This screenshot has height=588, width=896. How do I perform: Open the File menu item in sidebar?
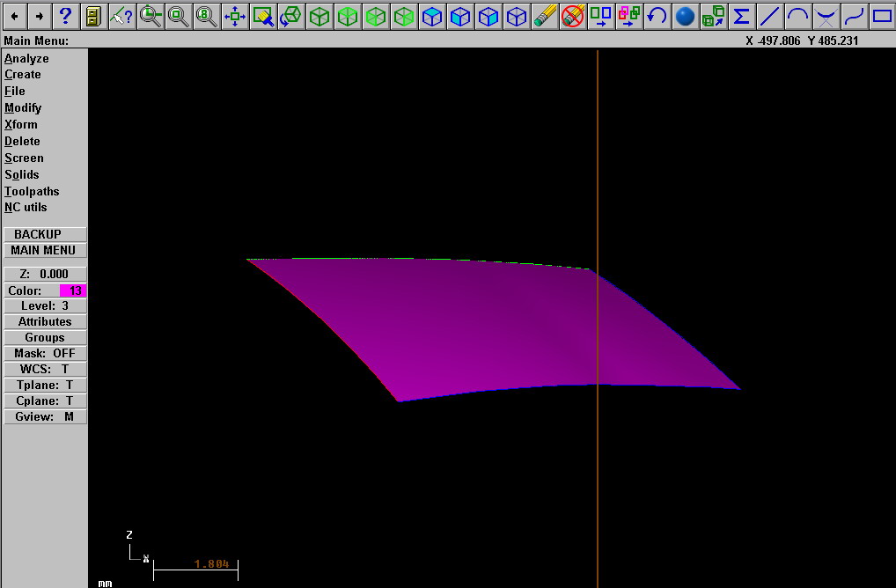coord(15,91)
